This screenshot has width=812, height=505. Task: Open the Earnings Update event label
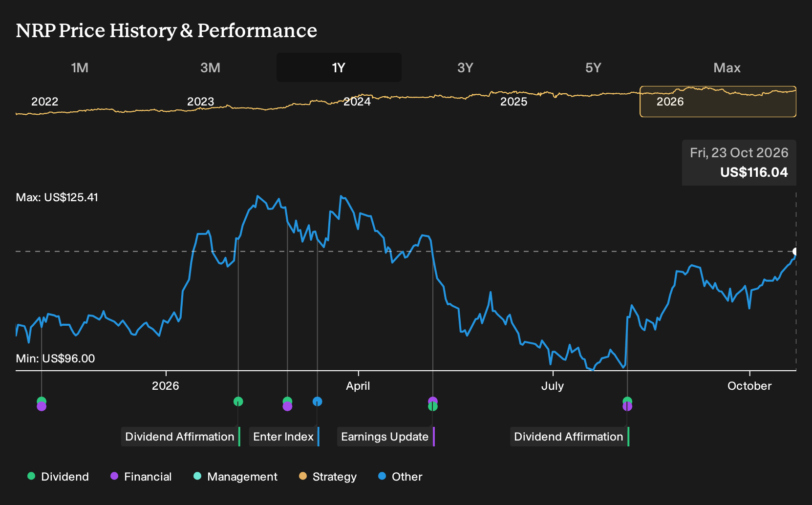coord(385,437)
